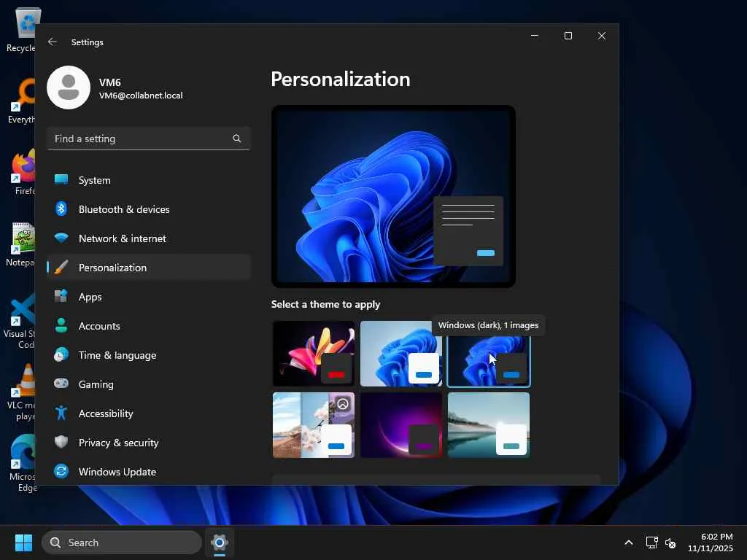747x560 pixels.
Task: Click the VM6 profile avatar
Action: coord(69,87)
